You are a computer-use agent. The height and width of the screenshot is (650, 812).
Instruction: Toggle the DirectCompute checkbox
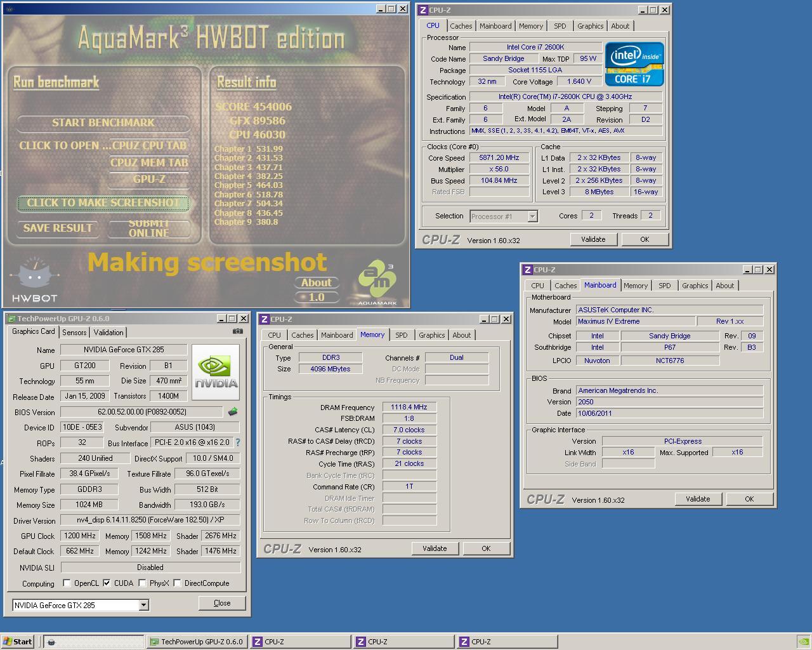(177, 583)
